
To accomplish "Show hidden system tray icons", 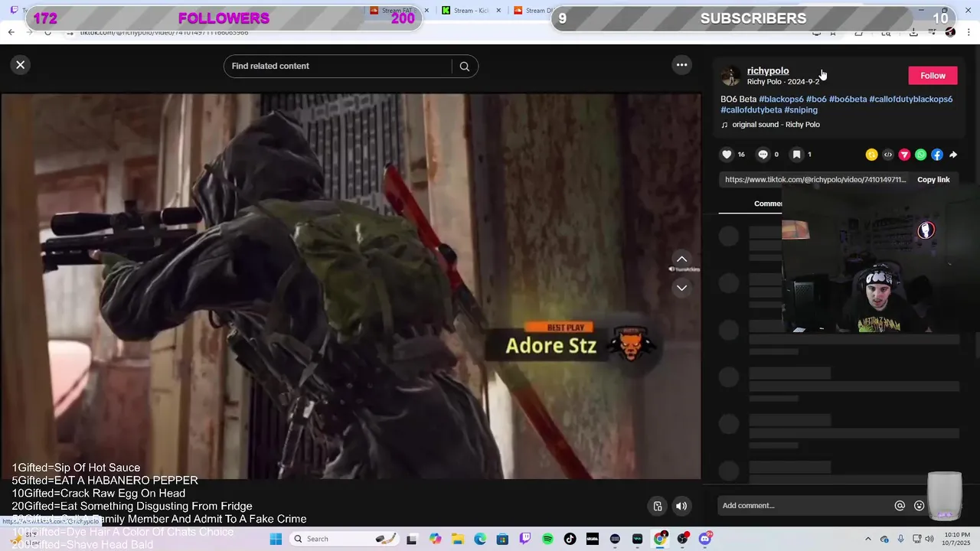I will pyautogui.click(x=867, y=539).
